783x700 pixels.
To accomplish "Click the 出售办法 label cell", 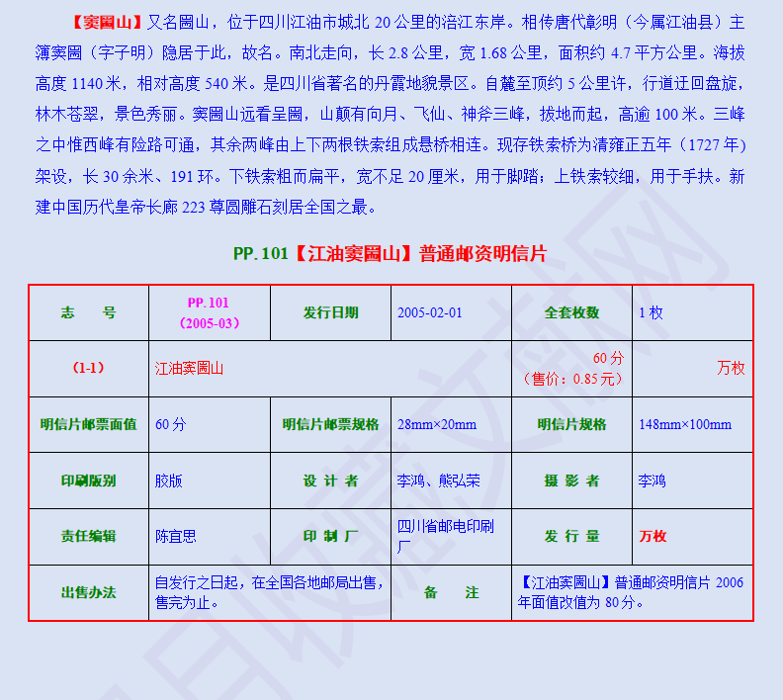I will pos(89,593).
